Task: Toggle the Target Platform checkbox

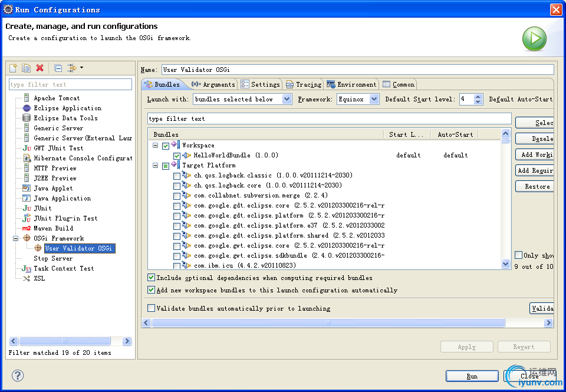Action: (166, 166)
